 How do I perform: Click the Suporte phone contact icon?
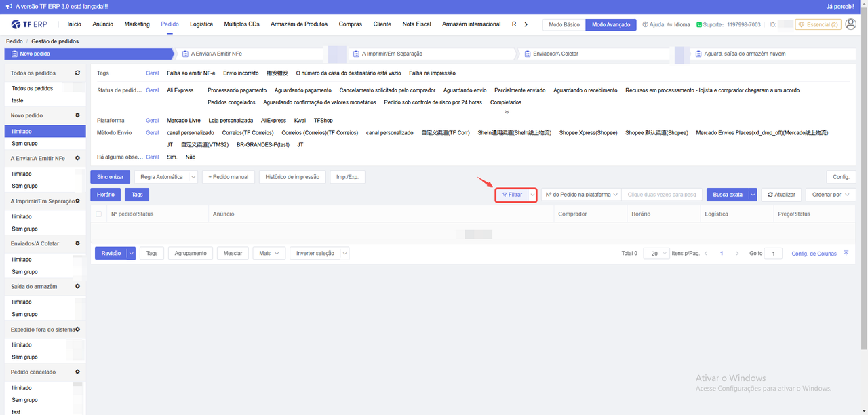(x=700, y=25)
